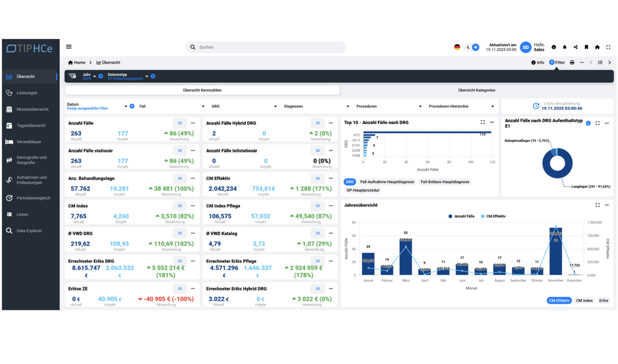Click the bookmark icon in top bar
This screenshot has height=364, width=618.
coord(586,47)
